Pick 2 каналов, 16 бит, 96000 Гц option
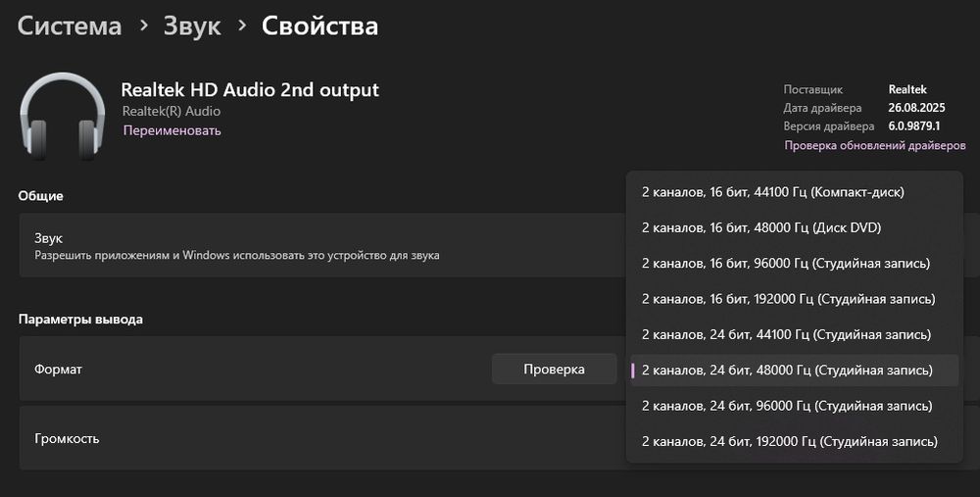 click(785, 263)
